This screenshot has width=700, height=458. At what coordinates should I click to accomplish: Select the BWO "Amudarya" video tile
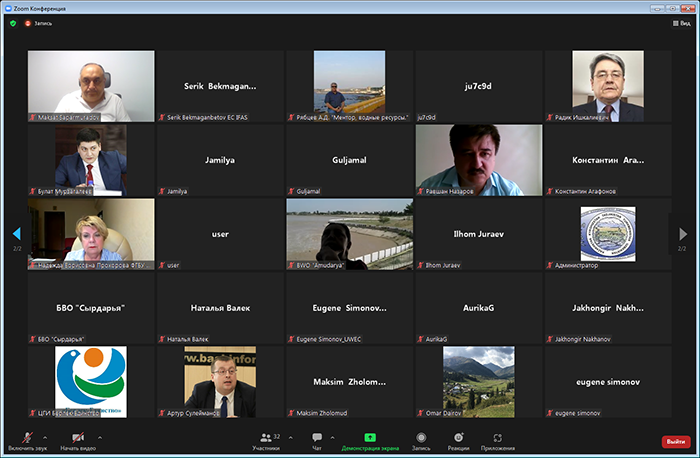pyautogui.click(x=350, y=234)
